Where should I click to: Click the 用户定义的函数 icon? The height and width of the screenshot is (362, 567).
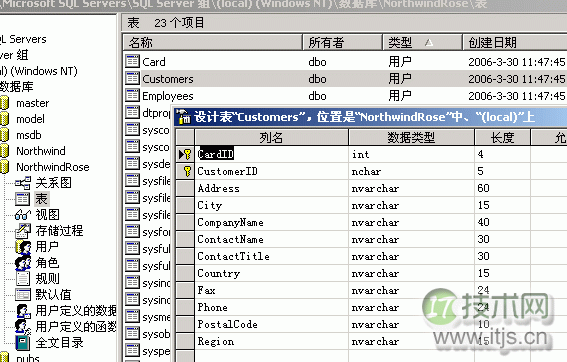pos(24,326)
